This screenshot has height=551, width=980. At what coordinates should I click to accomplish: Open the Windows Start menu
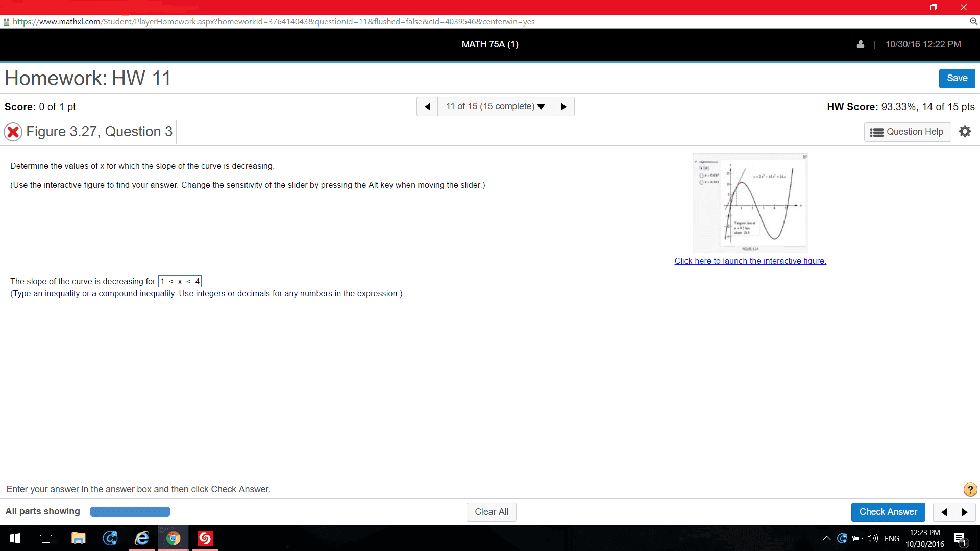(15, 538)
